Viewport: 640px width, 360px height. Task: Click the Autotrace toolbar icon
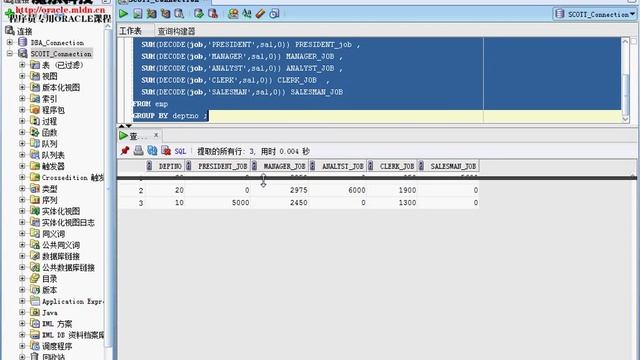(x=165, y=13)
